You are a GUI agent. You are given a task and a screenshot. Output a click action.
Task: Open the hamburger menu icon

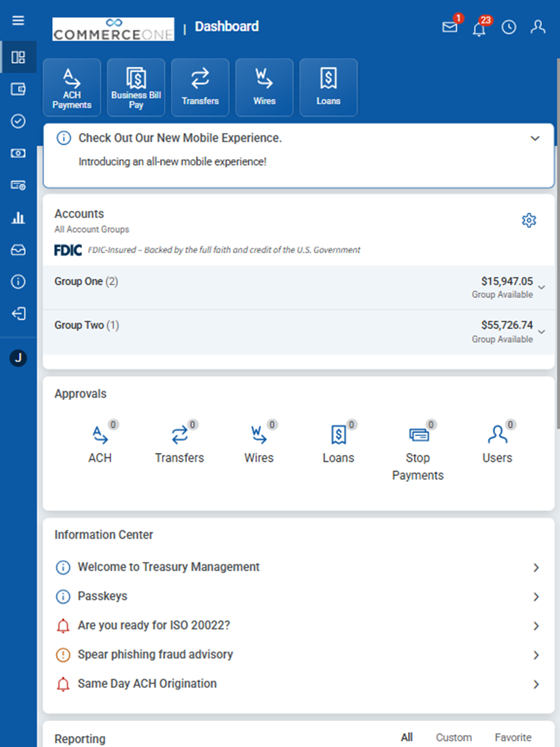pos(18,21)
